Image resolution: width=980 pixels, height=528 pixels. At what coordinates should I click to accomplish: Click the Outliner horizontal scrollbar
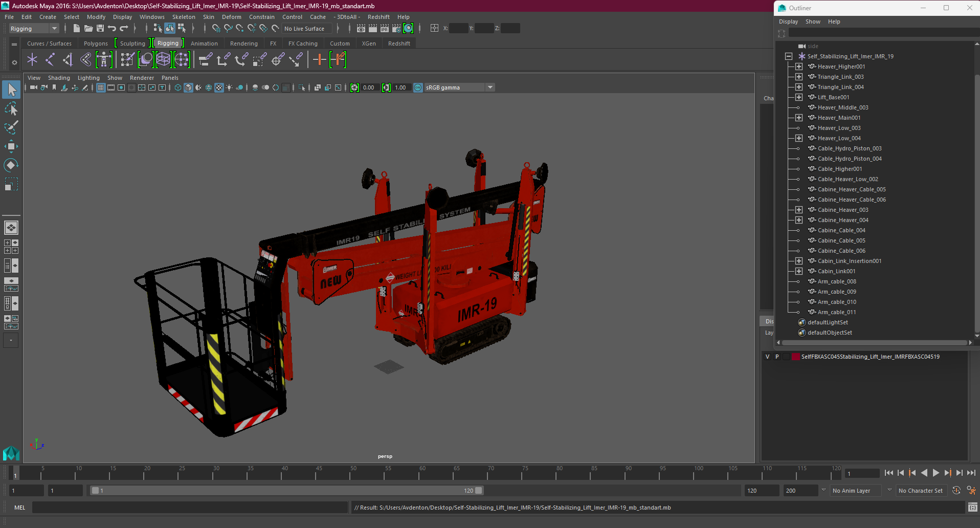(874, 343)
